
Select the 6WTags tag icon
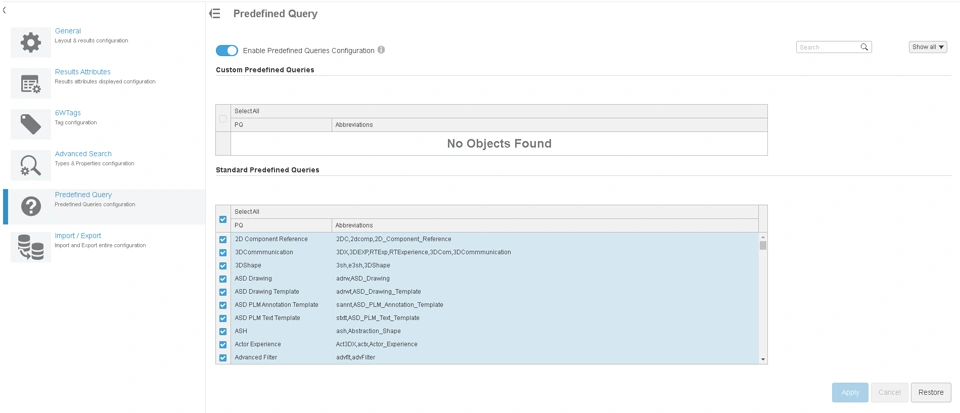point(31,124)
